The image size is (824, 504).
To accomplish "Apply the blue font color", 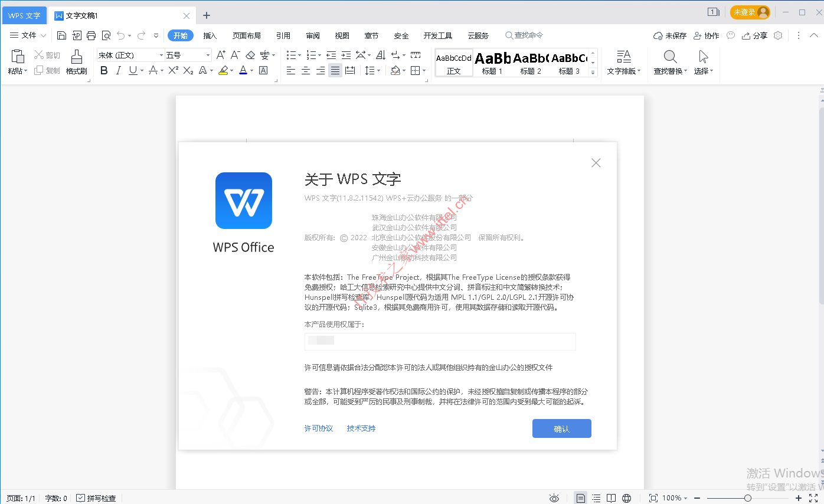I will tap(243, 70).
